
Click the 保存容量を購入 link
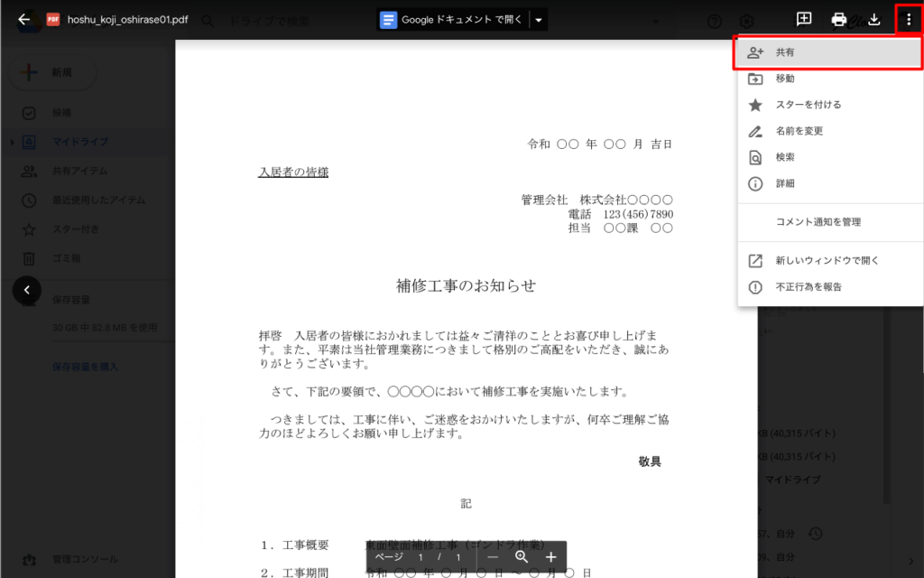coord(86,367)
